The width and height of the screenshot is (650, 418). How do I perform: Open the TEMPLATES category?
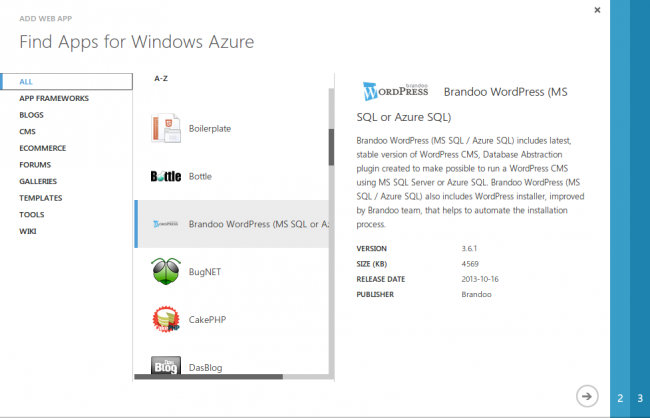pos(41,198)
